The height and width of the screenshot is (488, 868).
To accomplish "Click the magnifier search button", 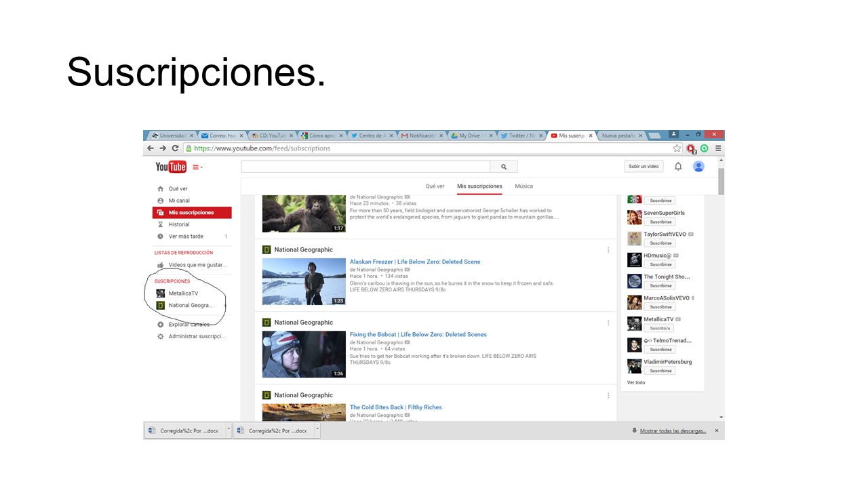I will point(504,167).
